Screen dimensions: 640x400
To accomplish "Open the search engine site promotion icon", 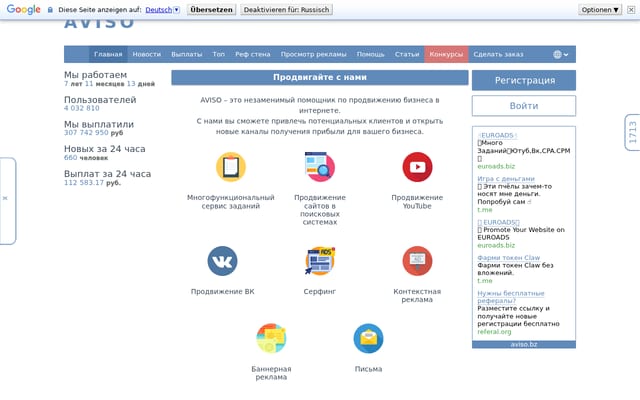I will click(320, 167).
